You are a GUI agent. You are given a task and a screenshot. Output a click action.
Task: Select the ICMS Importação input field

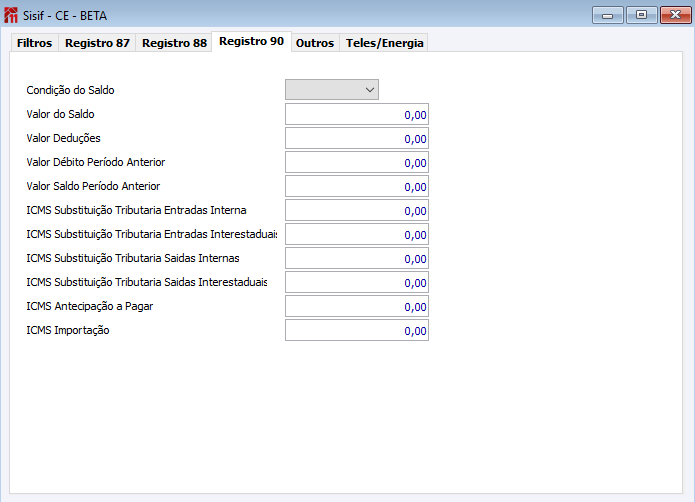tap(357, 330)
